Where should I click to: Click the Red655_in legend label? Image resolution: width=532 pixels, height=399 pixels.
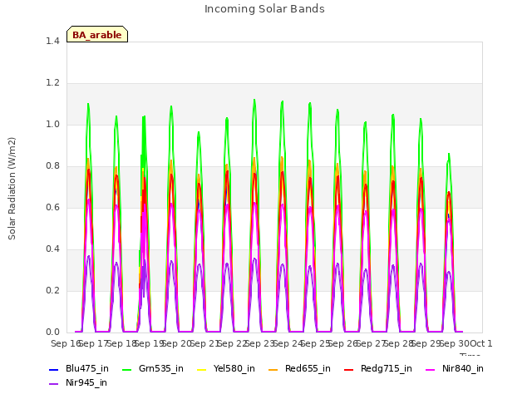tap(308, 368)
